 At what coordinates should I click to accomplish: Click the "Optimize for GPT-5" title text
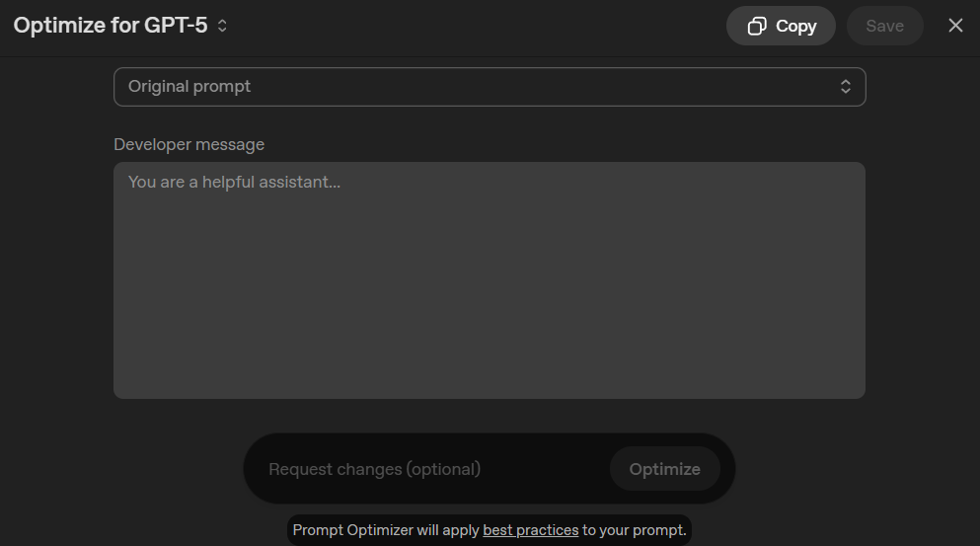click(111, 26)
